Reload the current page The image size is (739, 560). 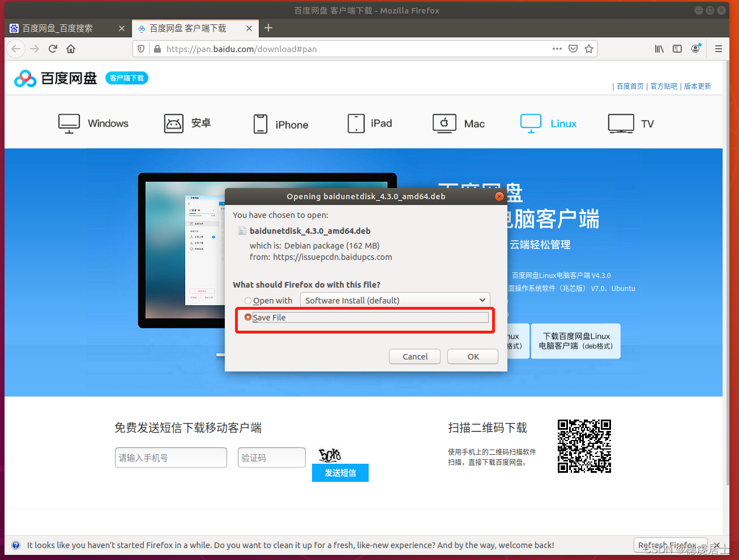coord(53,49)
